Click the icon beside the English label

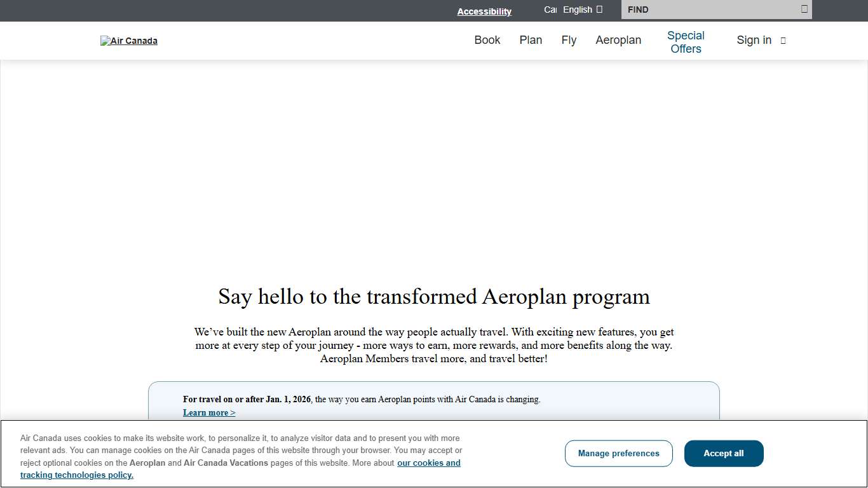click(x=598, y=10)
